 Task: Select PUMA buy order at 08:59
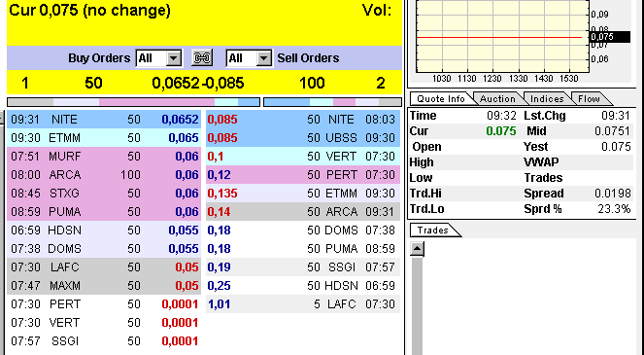click(104, 212)
